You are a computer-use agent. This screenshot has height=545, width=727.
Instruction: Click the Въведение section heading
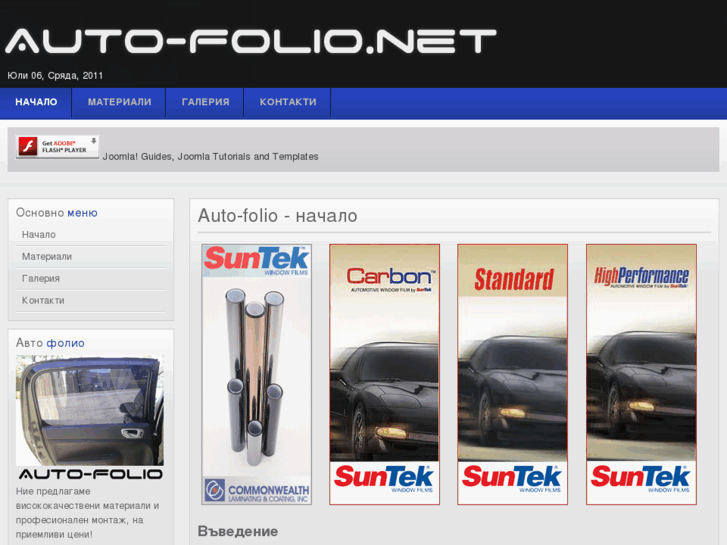238,531
